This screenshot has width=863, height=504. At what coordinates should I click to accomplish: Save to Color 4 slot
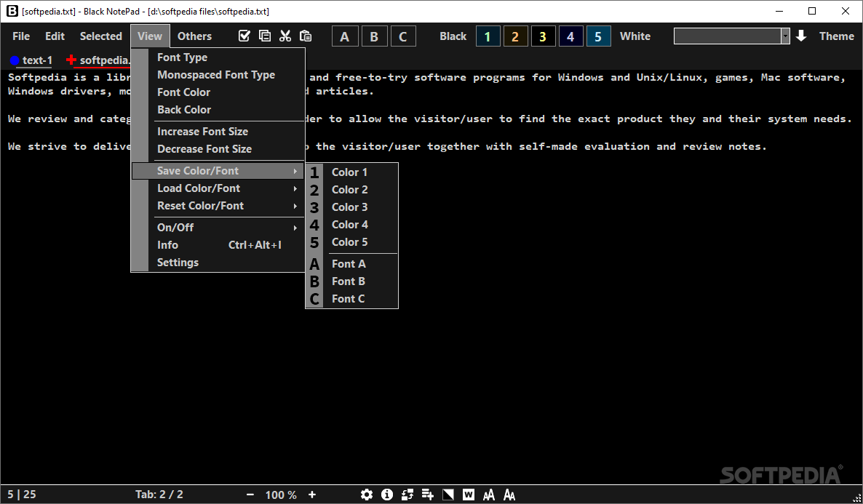(x=351, y=225)
